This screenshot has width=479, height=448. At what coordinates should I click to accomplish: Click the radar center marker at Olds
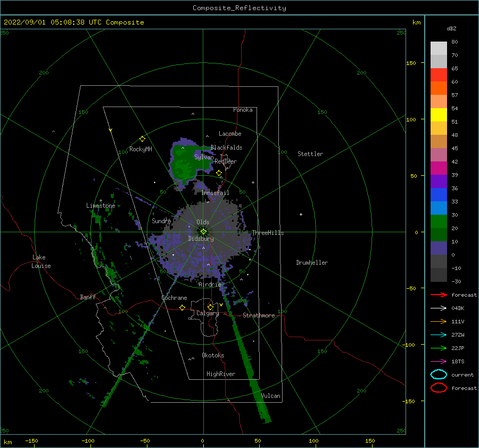click(x=203, y=232)
